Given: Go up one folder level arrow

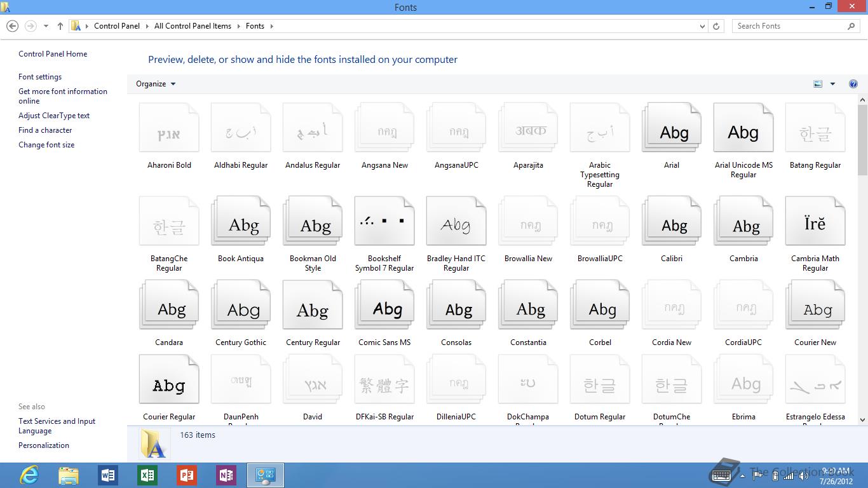Looking at the screenshot, I should click(60, 26).
